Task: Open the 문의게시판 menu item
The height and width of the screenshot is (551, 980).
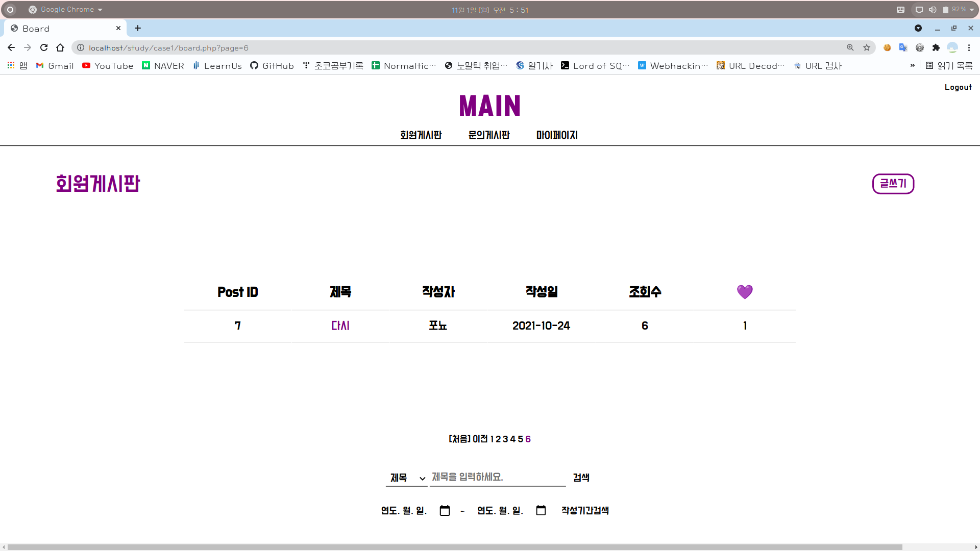Action: (x=488, y=135)
